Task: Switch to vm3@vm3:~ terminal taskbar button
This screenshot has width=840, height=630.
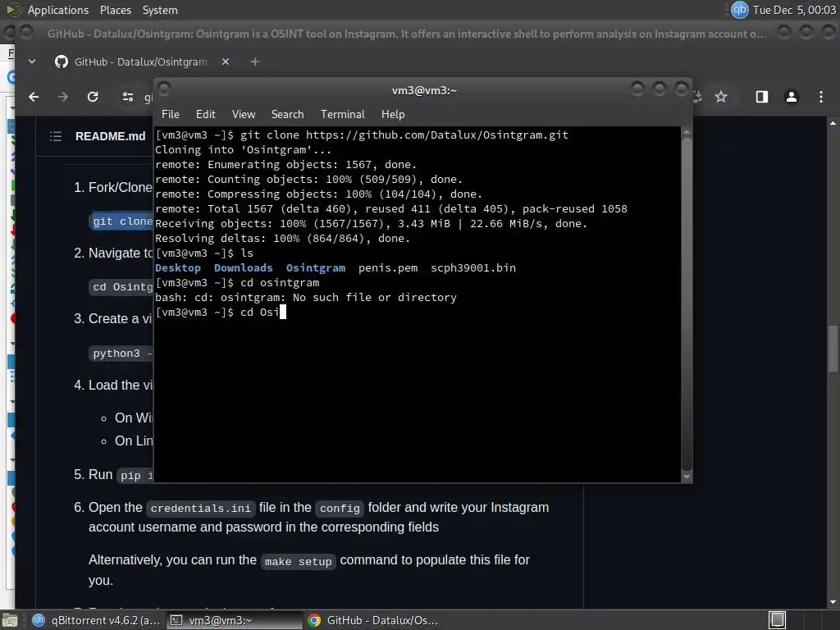Action: tap(234, 620)
